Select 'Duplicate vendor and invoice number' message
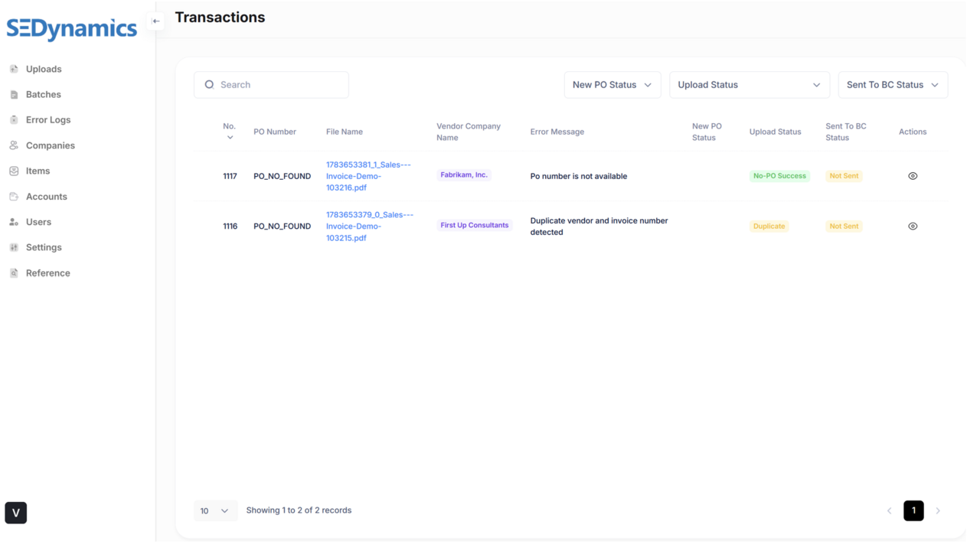Image resolution: width=980 pixels, height=551 pixels. click(599, 227)
